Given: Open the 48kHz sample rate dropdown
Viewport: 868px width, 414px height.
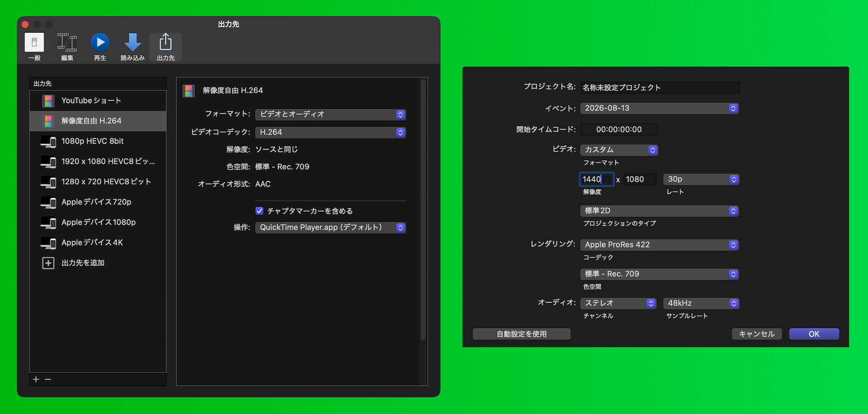Looking at the screenshot, I should 701,303.
